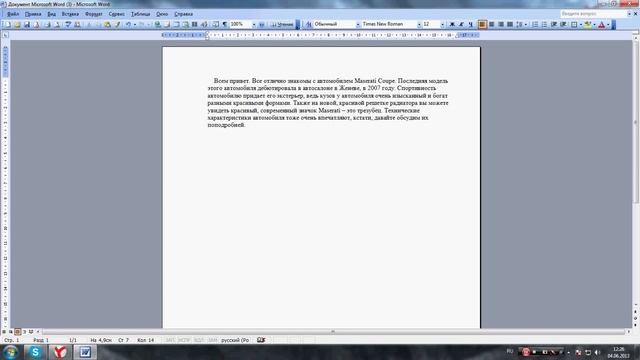Open the Document Map icon

point(215,24)
